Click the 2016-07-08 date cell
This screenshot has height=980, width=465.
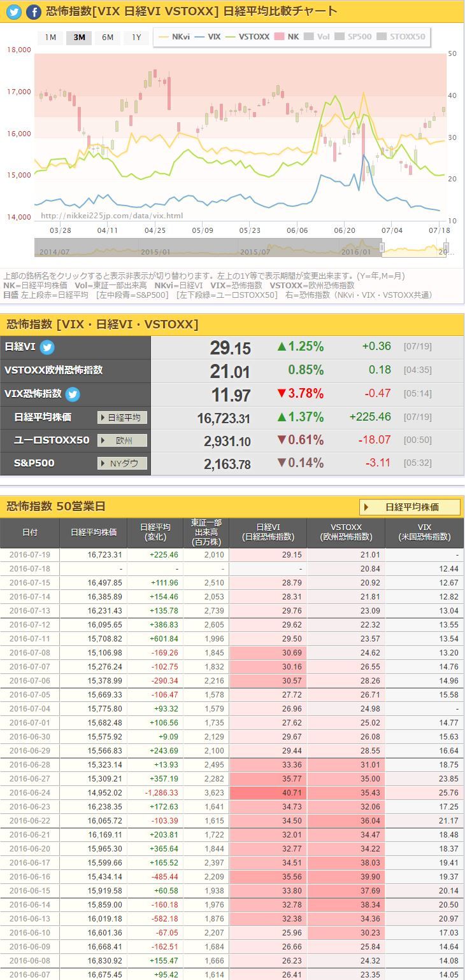pos(30,653)
